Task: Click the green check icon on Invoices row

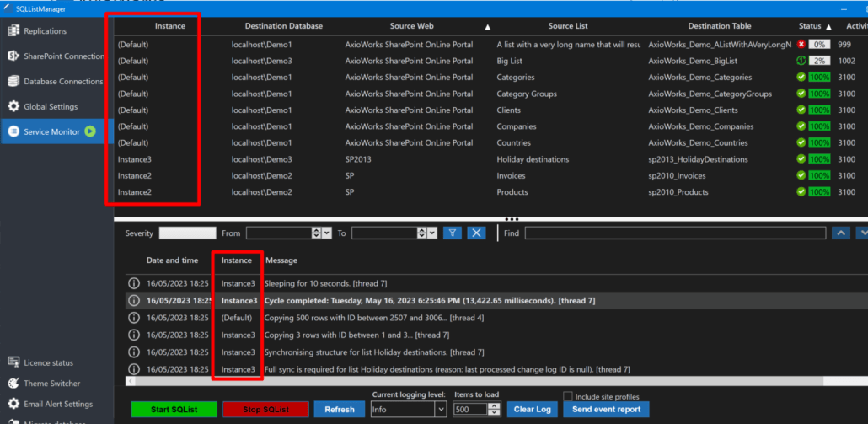Action: (801, 175)
